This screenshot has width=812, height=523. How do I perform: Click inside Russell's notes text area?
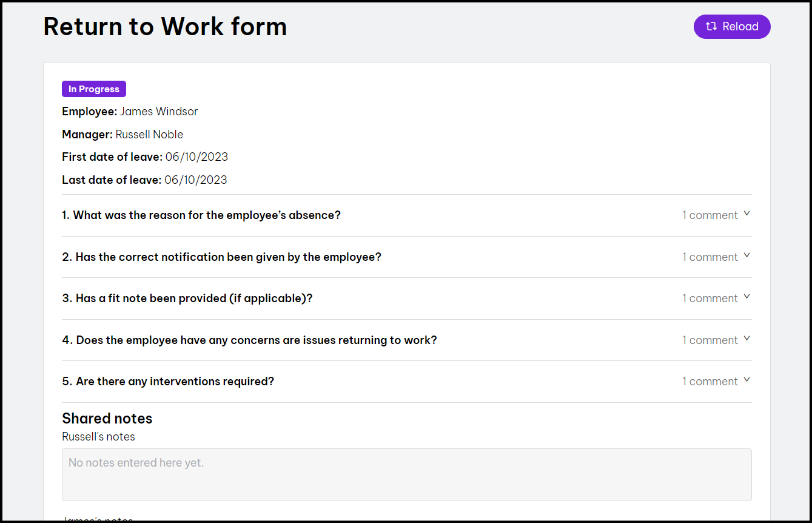pos(406,474)
